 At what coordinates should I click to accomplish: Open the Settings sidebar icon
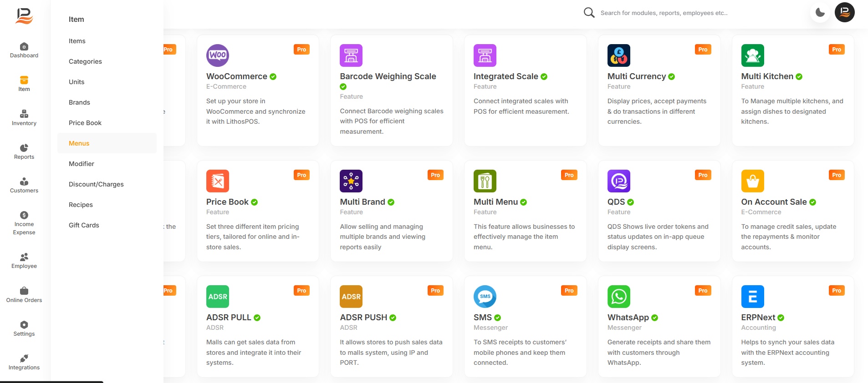[x=24, y=328]
